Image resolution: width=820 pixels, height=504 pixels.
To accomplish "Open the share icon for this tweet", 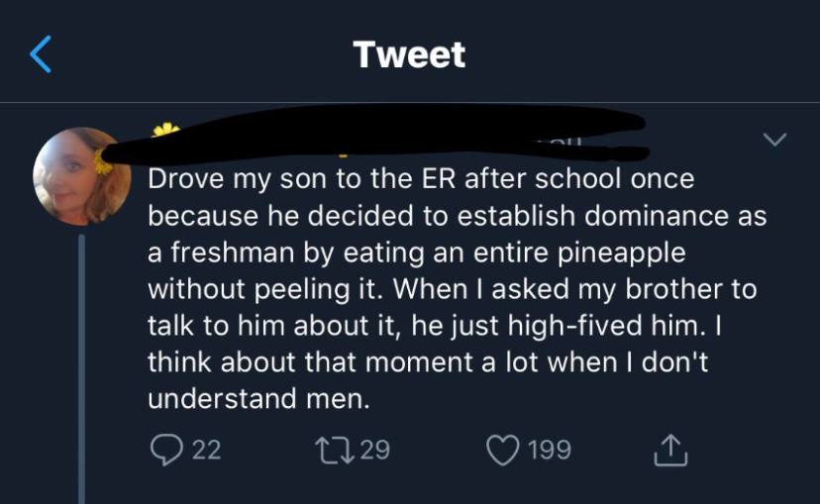I will coord(670,451).
